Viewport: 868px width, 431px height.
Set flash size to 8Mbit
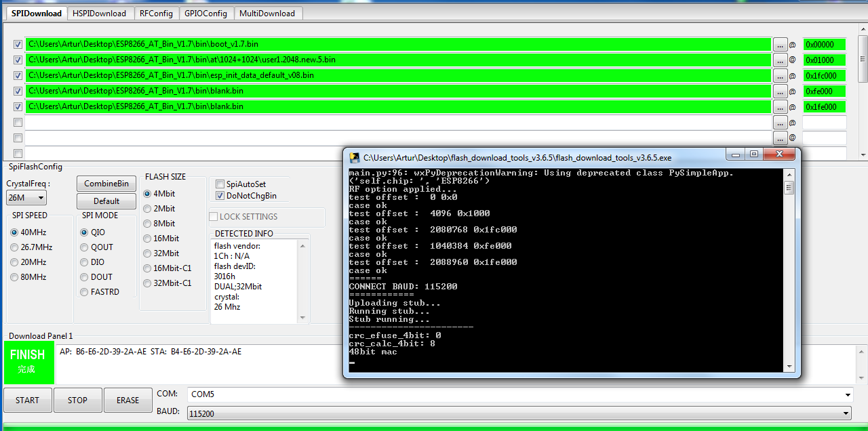147,224
